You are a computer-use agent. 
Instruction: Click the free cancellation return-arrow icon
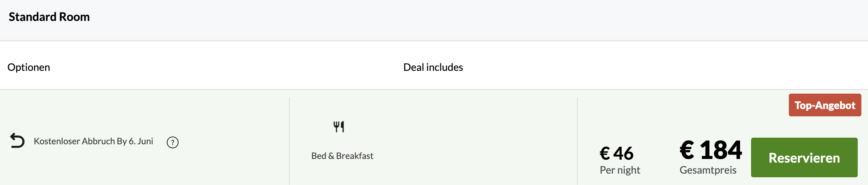17,141
